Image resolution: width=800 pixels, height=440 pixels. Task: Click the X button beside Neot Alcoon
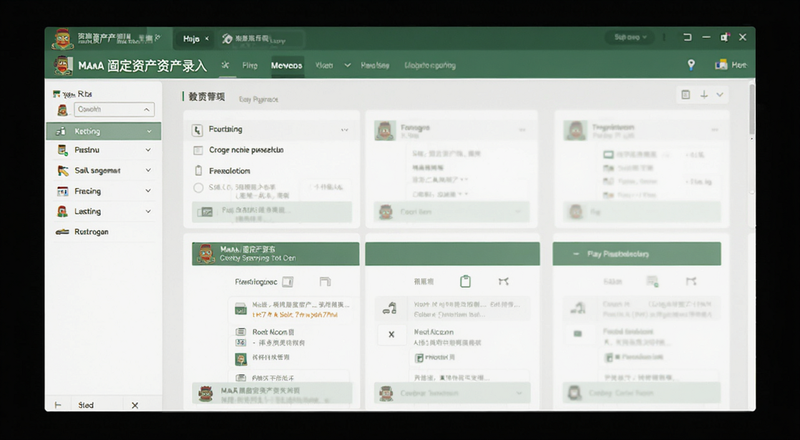pyautogui.click(x=391, y=335)
